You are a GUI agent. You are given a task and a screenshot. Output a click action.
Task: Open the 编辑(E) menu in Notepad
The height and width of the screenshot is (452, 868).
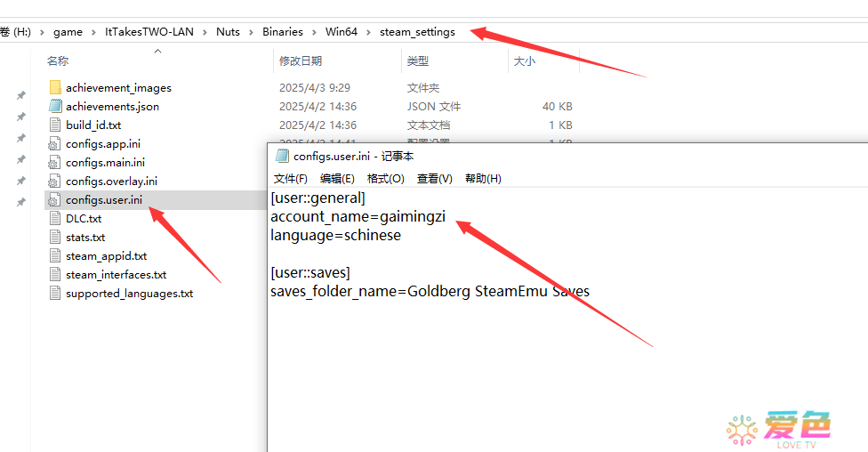[337, 178]
